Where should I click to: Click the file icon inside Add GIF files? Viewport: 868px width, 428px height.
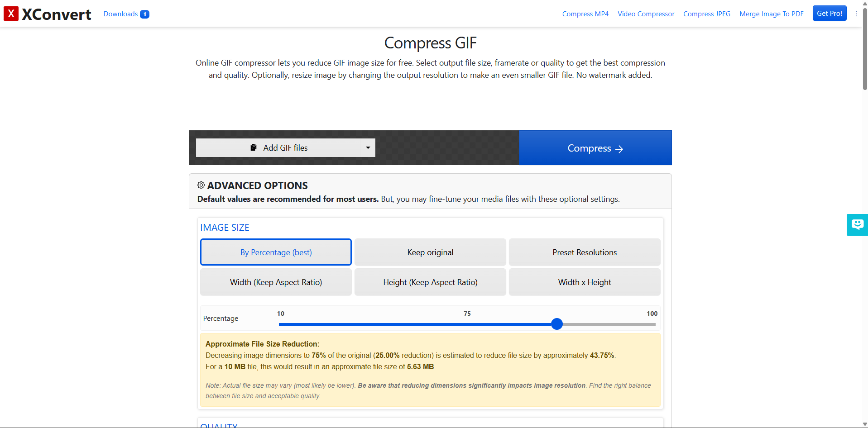(x=254, y=147)
